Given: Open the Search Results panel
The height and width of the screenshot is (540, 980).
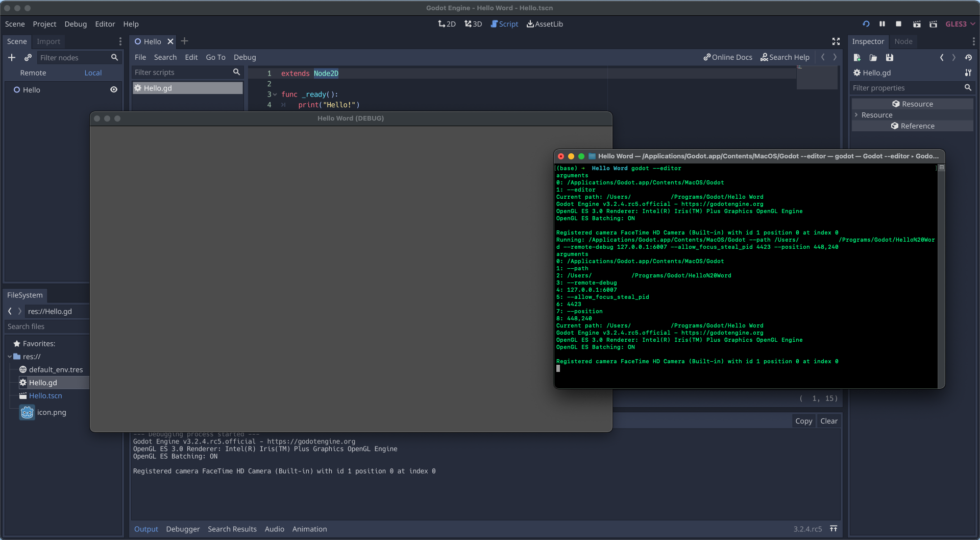Looking at the screenshot, I should [x=232, y=529].
